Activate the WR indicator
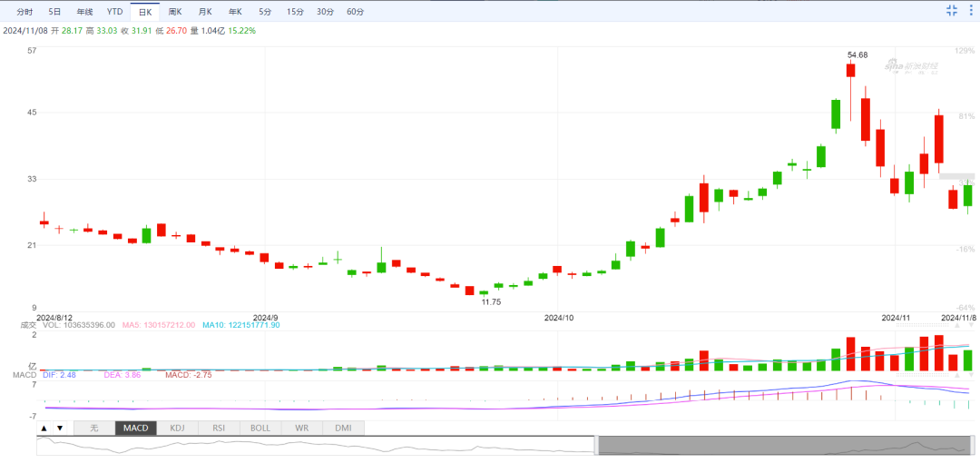 302,428
